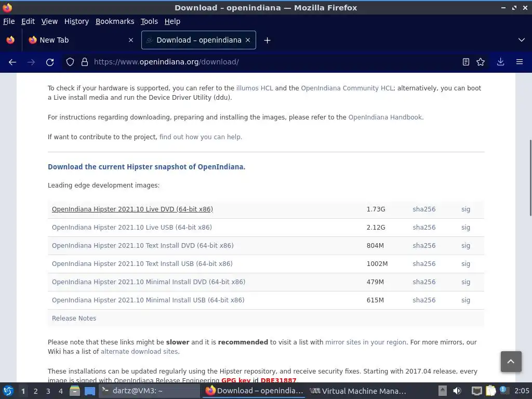The height and width of the screenshot is (399, 532).
Task: Open the taskbar start menu icon
Action: (x=8, y=391)
